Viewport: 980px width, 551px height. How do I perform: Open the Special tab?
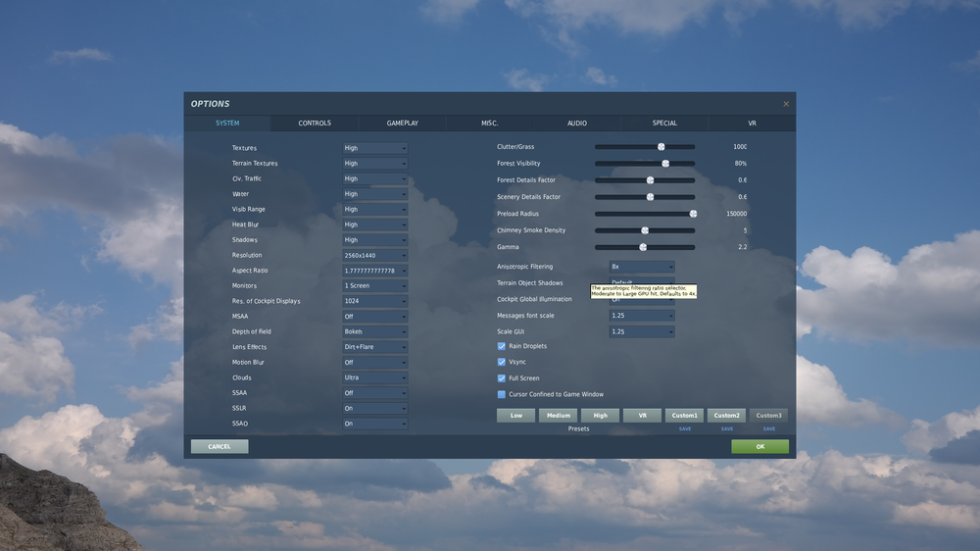[x=664, y=124]
